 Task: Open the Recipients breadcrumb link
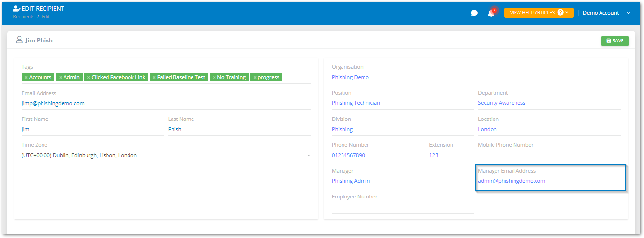coord(23,17)
